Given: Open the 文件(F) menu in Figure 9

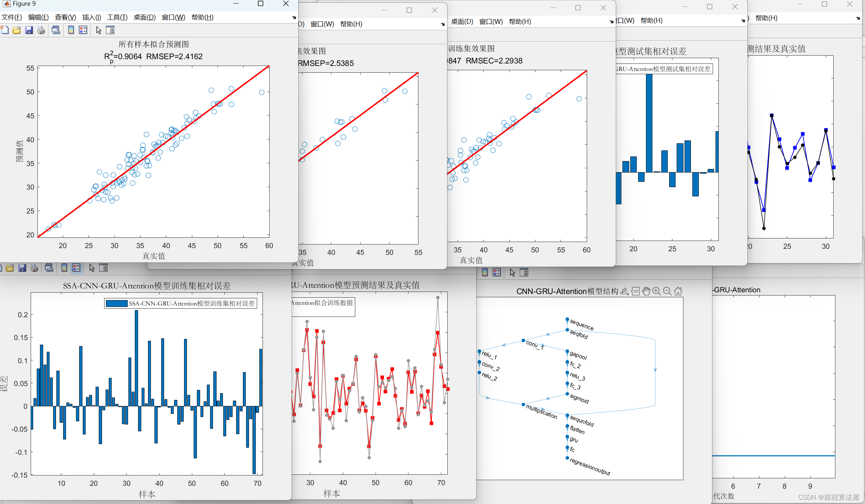Looking at the screenshot, I should point(11,17).
